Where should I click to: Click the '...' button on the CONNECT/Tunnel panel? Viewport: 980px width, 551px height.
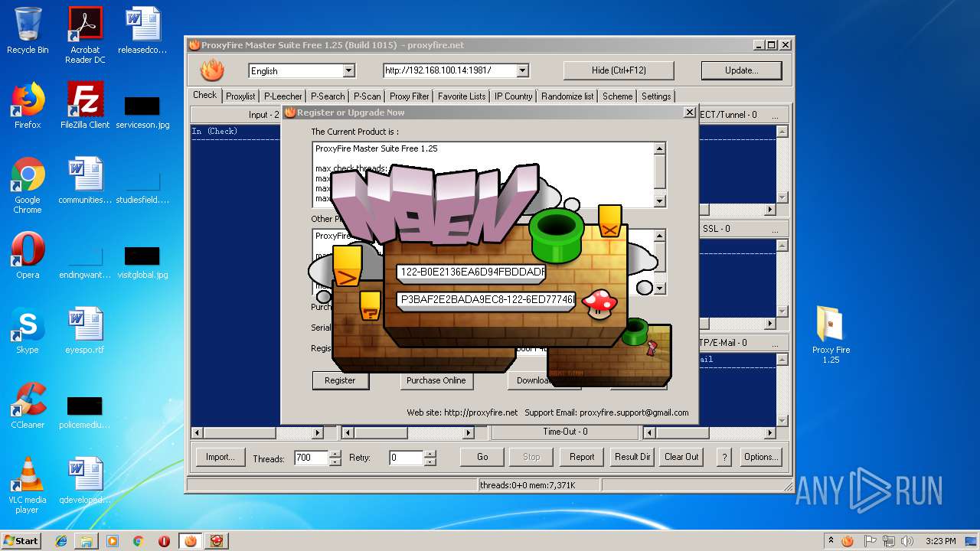tap(775, 115)
